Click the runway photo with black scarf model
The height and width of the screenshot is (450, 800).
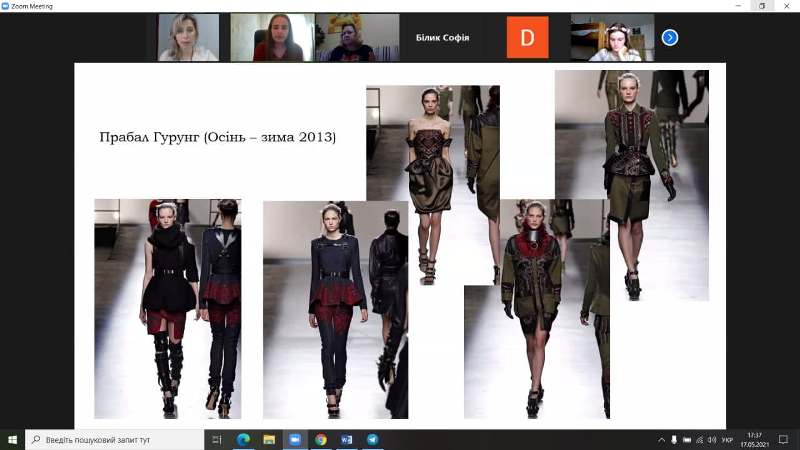[168, 309]
